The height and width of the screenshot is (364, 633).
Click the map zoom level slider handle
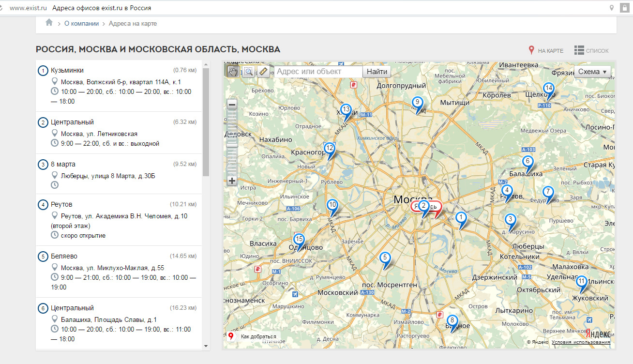point(232,144)
